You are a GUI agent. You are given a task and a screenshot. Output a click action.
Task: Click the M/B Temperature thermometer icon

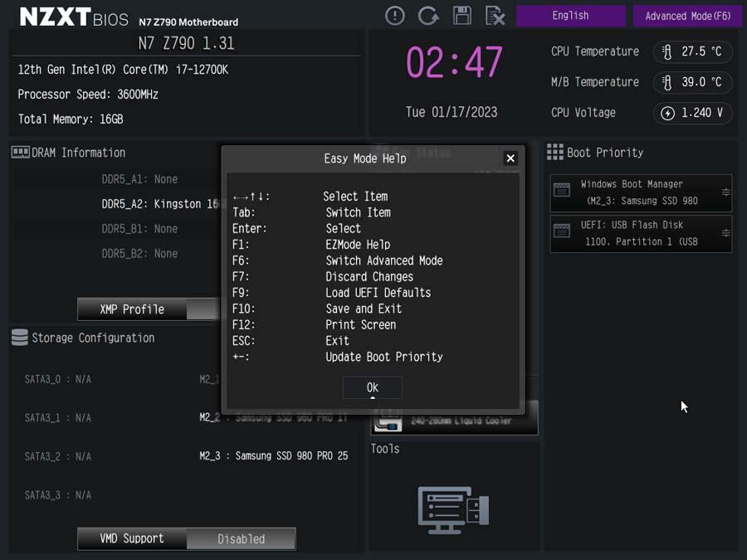(x=667, y=82)
